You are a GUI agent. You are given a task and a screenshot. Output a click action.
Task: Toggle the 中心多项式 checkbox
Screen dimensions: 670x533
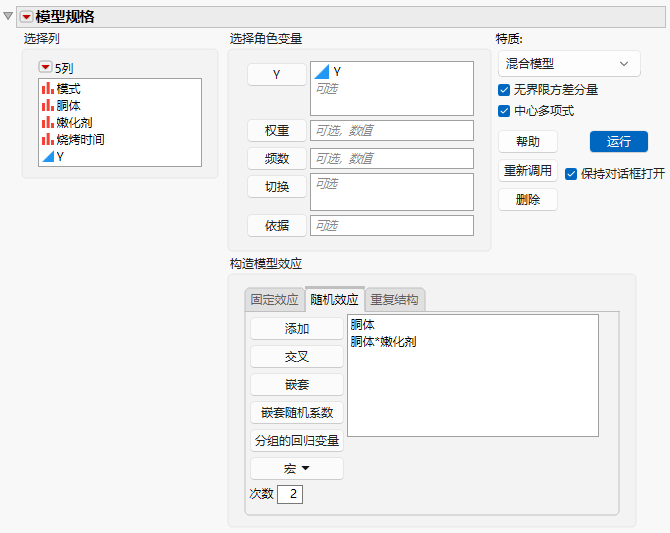pos(504,111)
